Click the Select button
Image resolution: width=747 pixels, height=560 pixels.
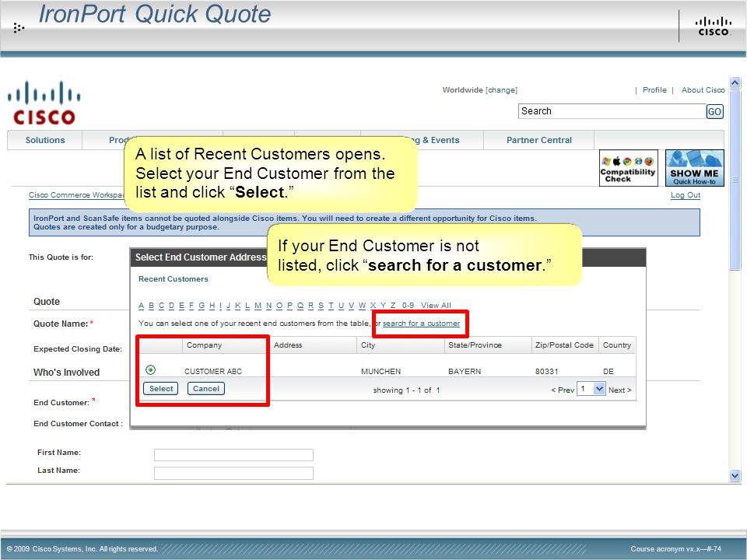pos(160,389)
